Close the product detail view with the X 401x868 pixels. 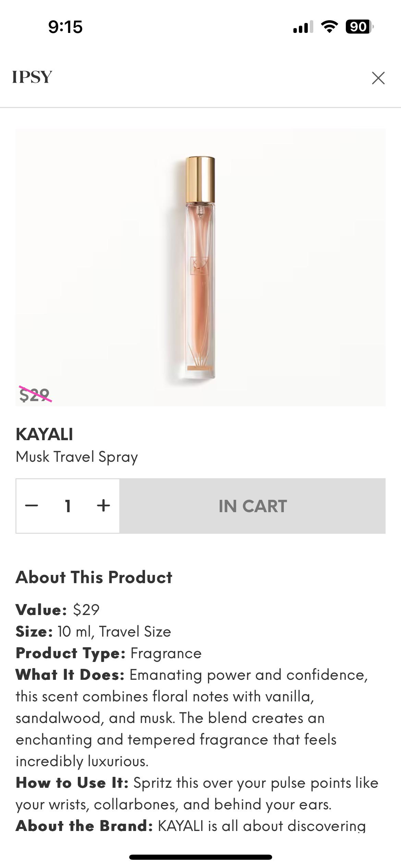[378, 78]
